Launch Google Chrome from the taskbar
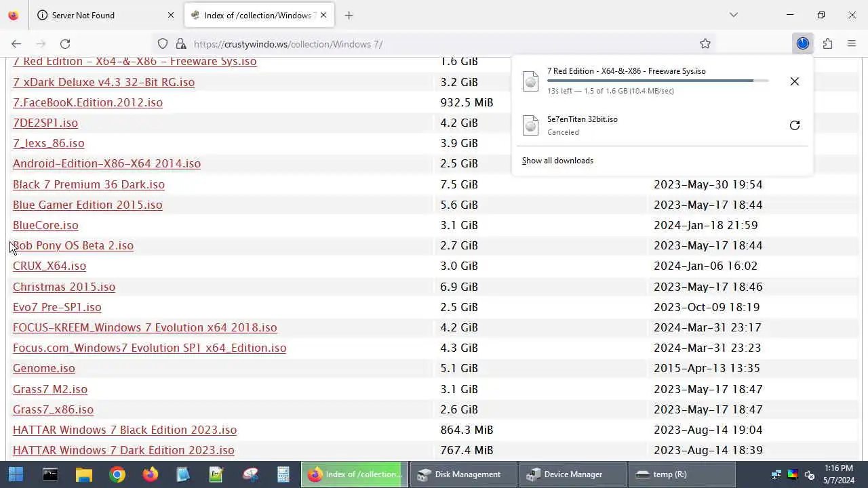Image resolution: width=868 pixels, height=488 pixels. [117, 474]
